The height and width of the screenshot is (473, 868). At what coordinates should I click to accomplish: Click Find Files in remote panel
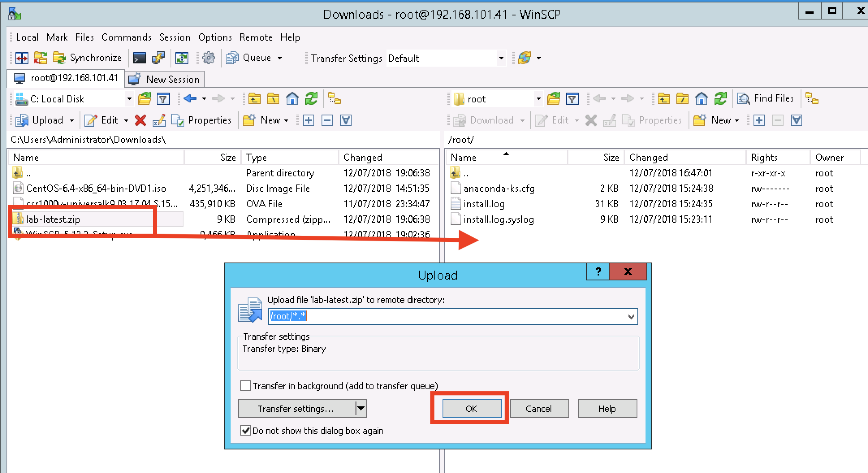point(765,99)
